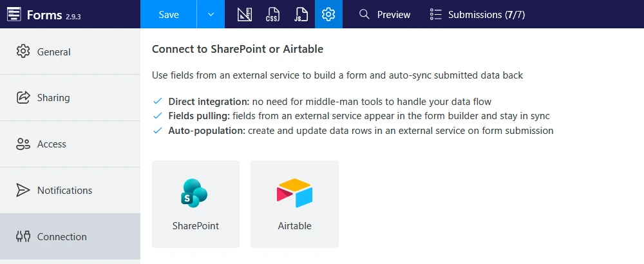This screenshot has width=644, height=264.
Task: Click the settings gear icon in toolbar
Action: coord(328,14)
